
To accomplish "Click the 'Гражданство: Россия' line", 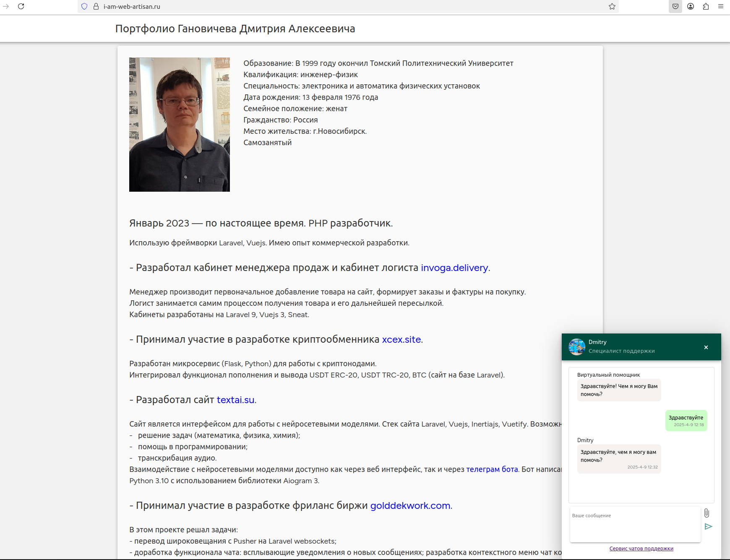I will tap(281, 120).
